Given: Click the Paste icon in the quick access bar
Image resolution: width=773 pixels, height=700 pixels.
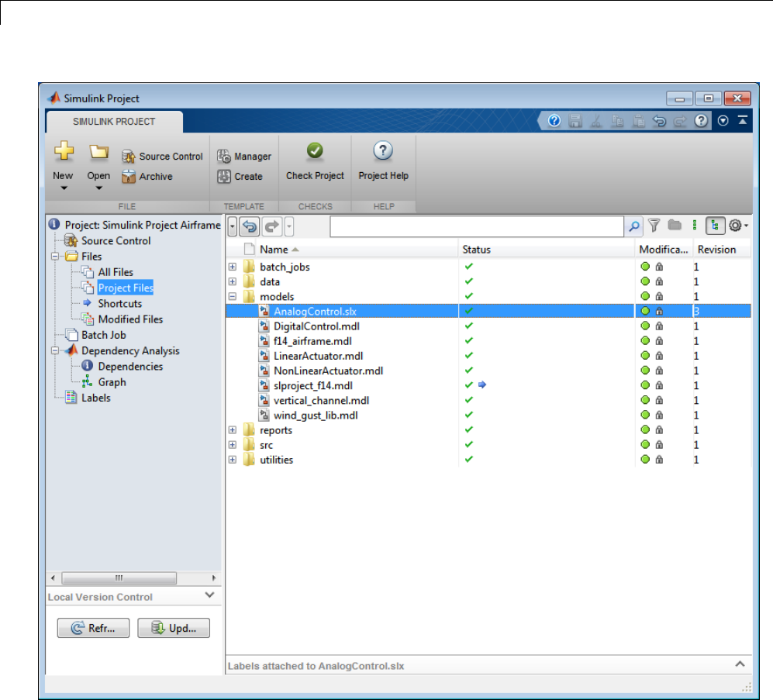Looking at the screenshot, I should (x=638, y=121).
